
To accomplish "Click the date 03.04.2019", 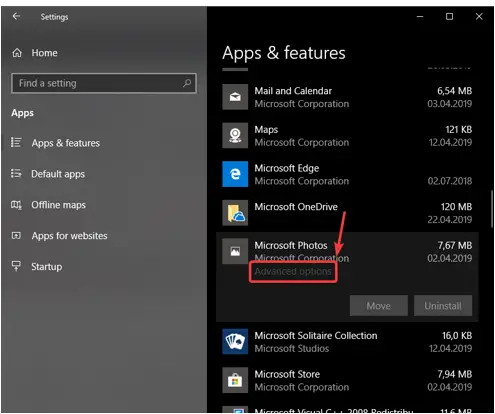I will (x=450, y=104).
